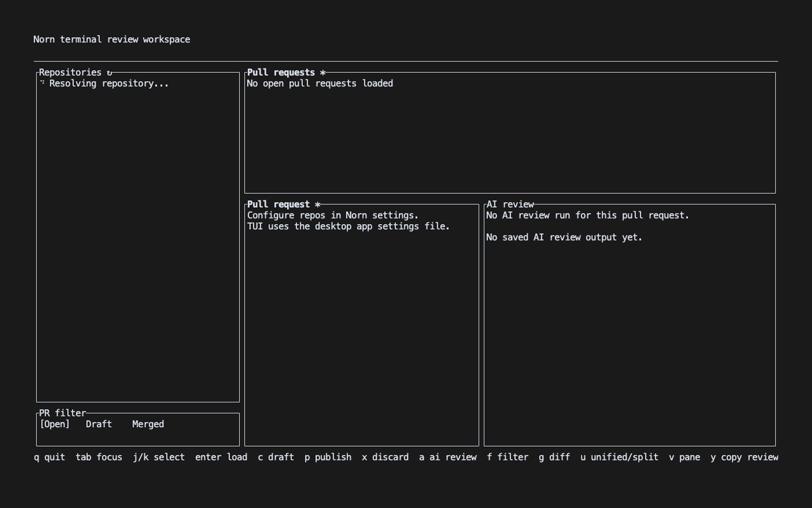Click 'Configure repos in Norn settings.' line
This screenshot has width=812, height=508.
(x=333, y=215)
